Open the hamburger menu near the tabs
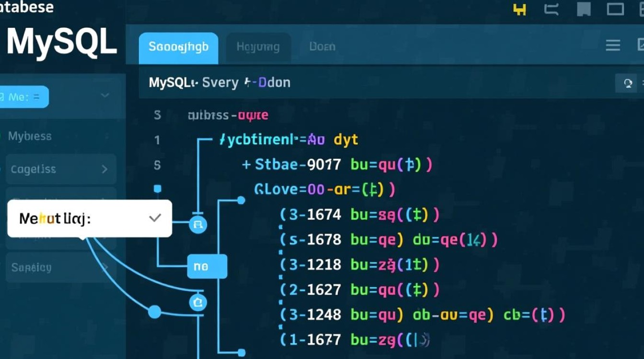Screen dimensions: 644x359 (x=612, y=45)
